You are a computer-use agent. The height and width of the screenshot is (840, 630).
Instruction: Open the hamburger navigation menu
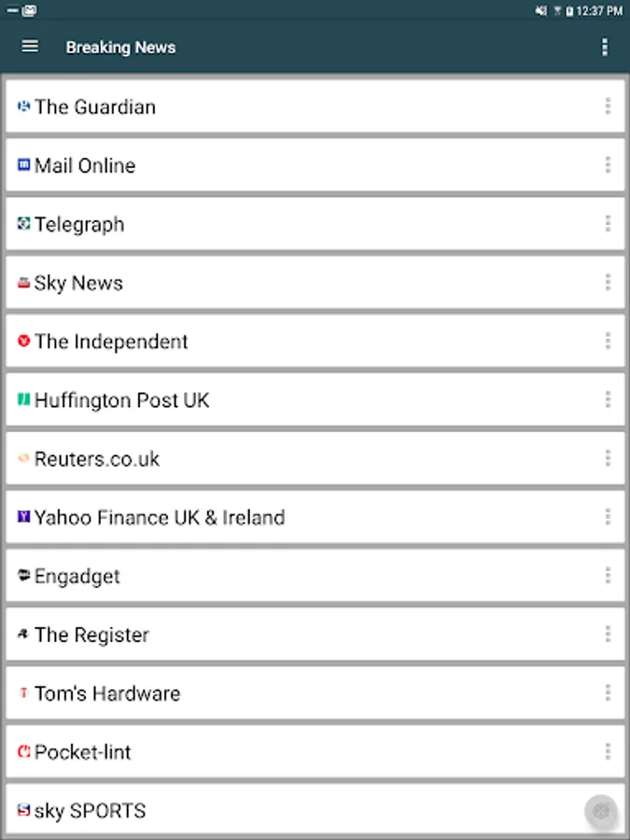coord(30,47)
